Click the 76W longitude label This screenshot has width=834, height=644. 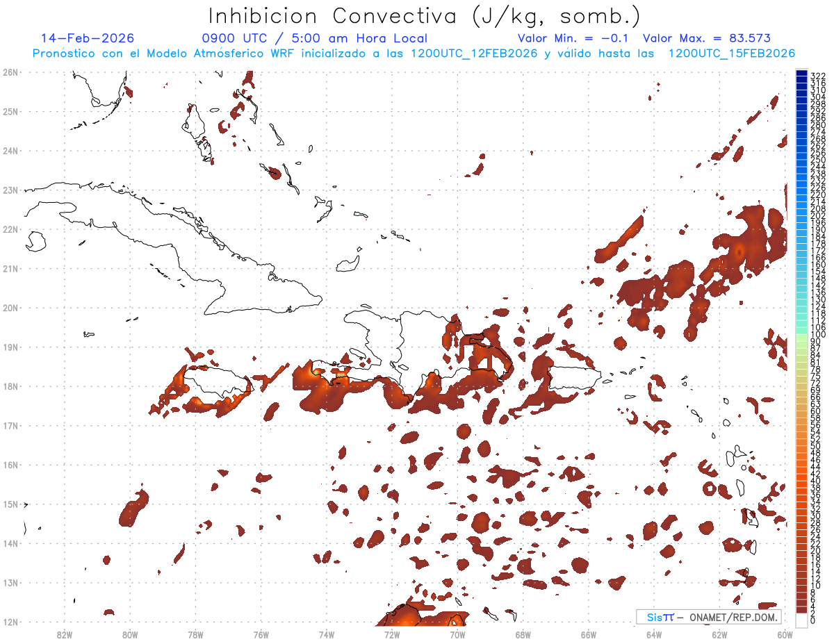coord(261,634)
